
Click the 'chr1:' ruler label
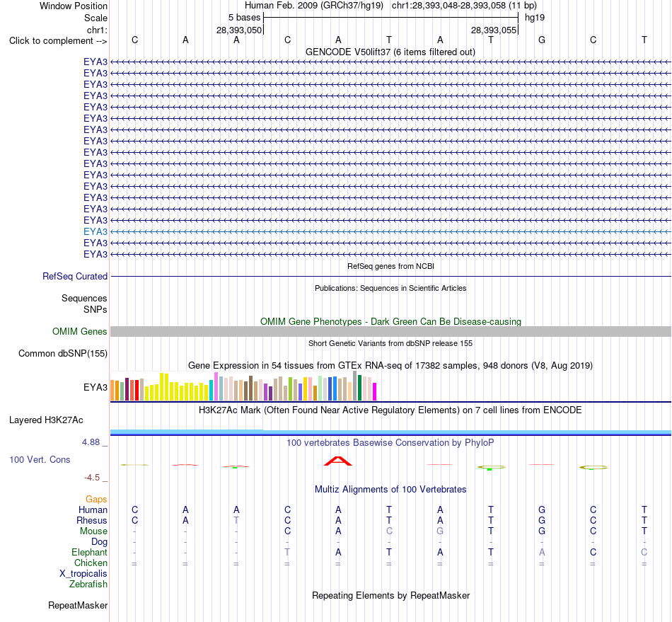(97, 30)
